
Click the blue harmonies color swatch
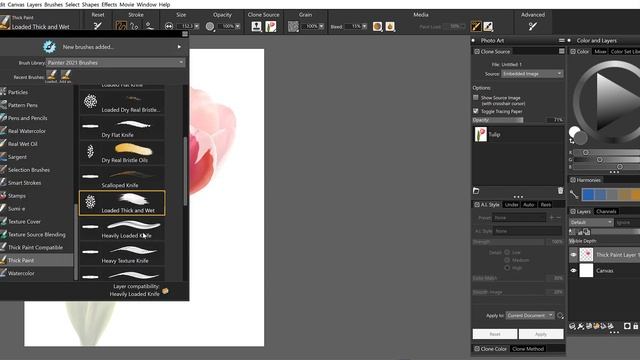tap(588, 195)
